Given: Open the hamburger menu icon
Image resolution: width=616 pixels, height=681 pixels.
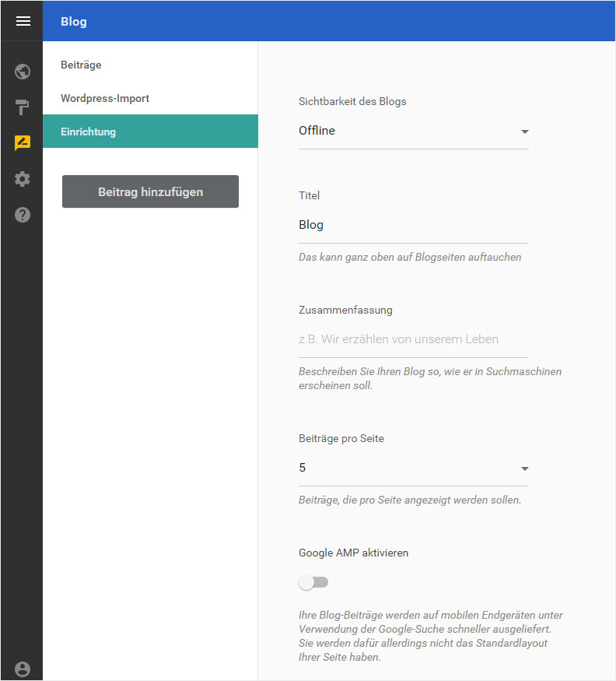Looking at the screenshot, I should pyautogui.click(x=23, y=21).
